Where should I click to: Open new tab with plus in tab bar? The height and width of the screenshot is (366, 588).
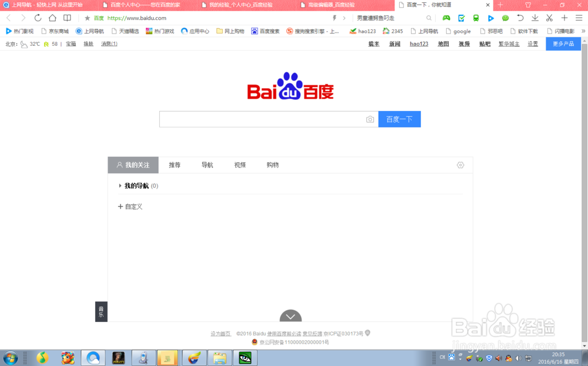coord(500,5)
